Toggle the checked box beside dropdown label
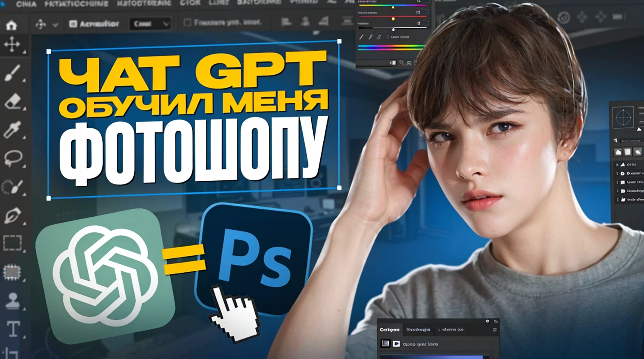This screenshot has height=359, width=644. click(x=73, y=24)
